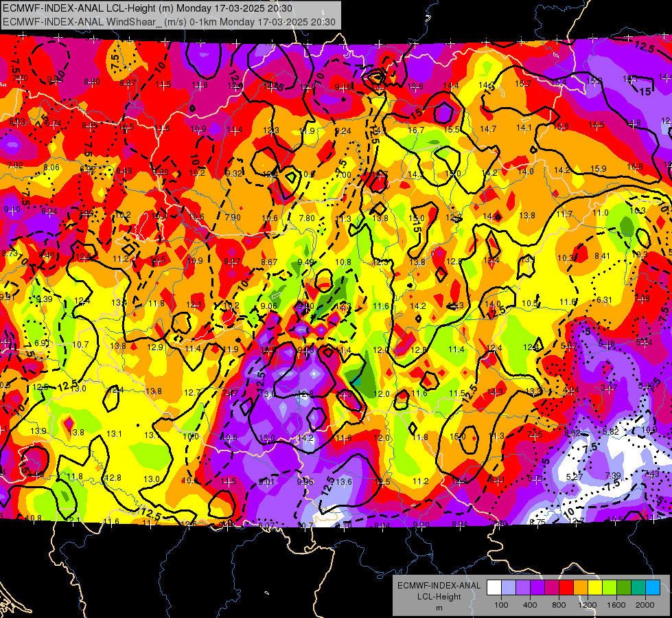The width and height of the screenshot is (672, 618).
Task: Click the map value 9.06
Action: (268, 306)
